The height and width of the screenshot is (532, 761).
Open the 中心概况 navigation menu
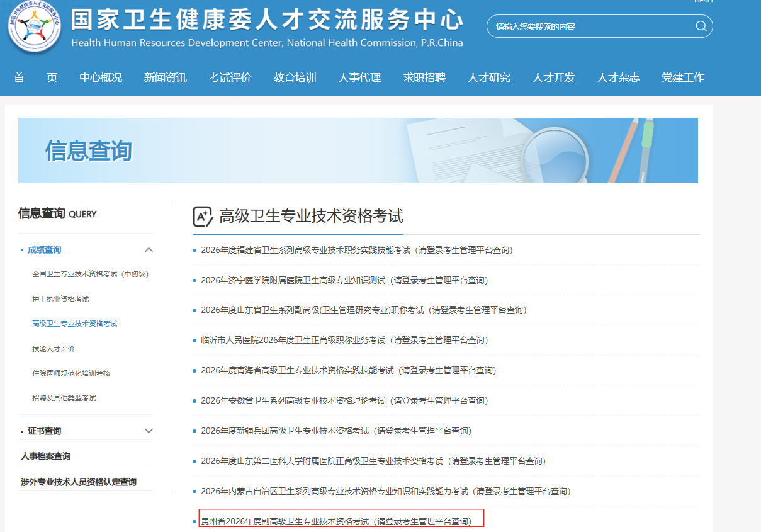coord(101,77)
